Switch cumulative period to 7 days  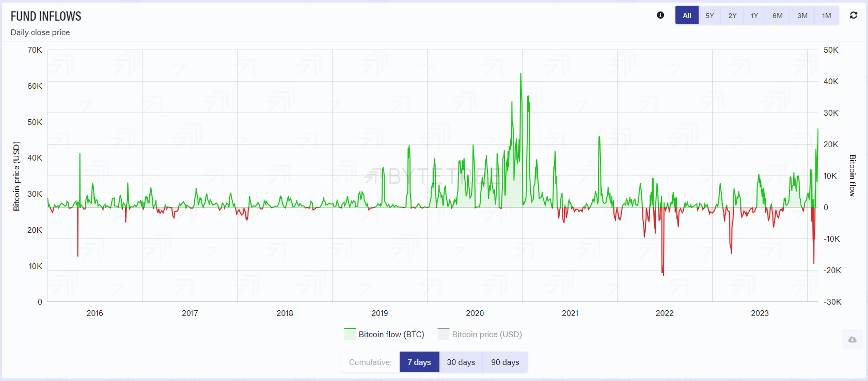tap(419, 362)
